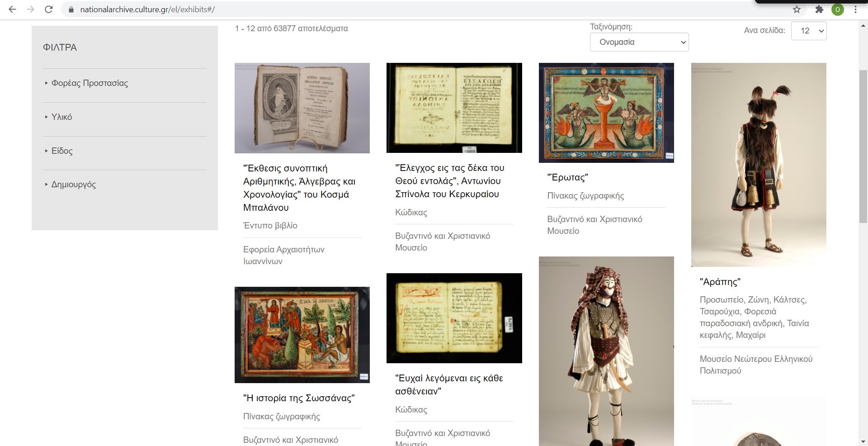Click the browser back arrow
The image size is (868, 446).
click(x=12, y=9)
